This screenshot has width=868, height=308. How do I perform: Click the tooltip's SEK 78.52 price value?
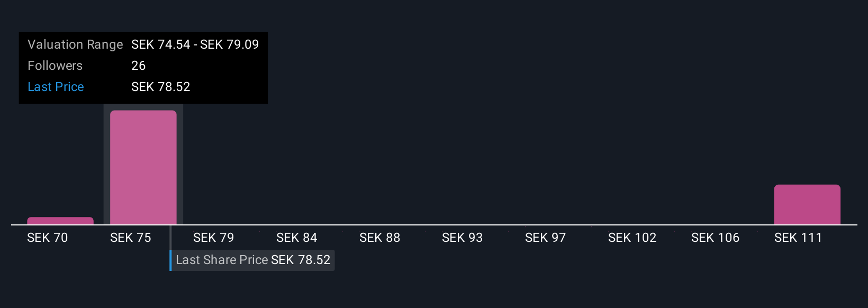tap(160, 87)
